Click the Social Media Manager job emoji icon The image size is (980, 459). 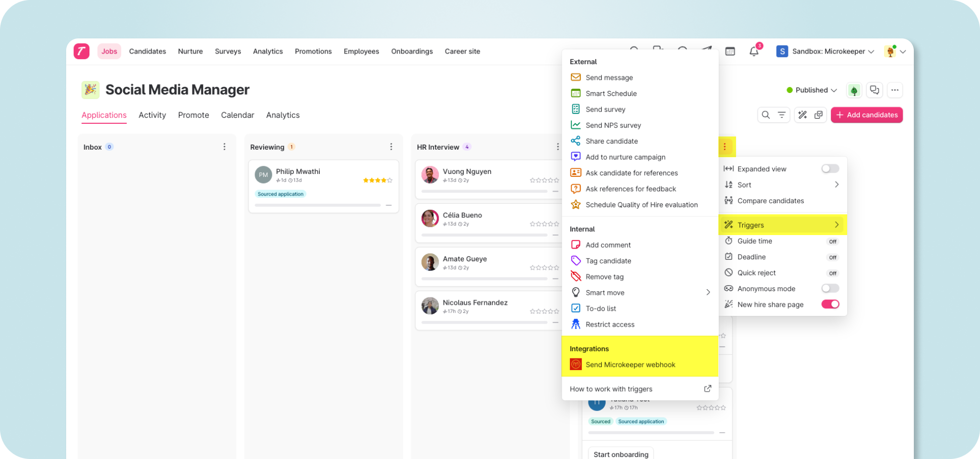point(90,90)
